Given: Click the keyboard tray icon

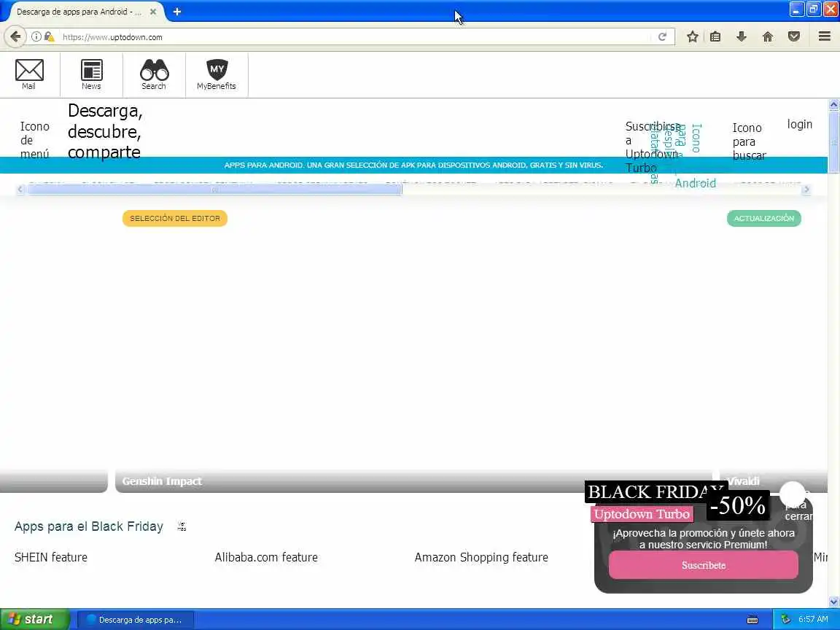Looking at the screenshot, I should (752, 620).
